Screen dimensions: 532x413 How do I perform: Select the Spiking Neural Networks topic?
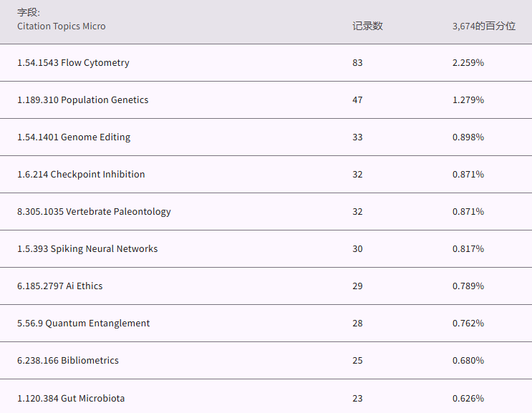87,249
